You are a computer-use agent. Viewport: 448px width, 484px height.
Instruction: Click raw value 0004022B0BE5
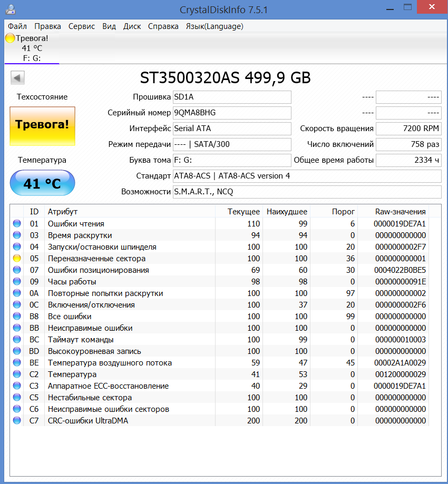point(400,270)
